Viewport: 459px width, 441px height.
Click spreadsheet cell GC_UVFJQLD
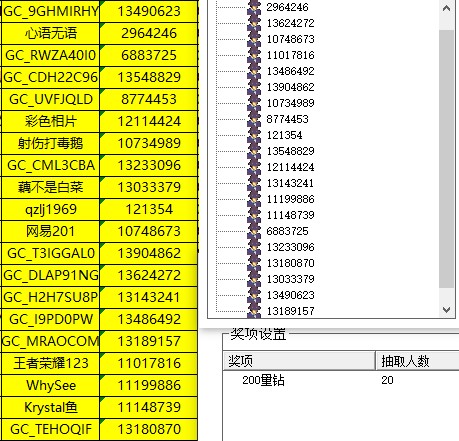click(x=50, y=99)
